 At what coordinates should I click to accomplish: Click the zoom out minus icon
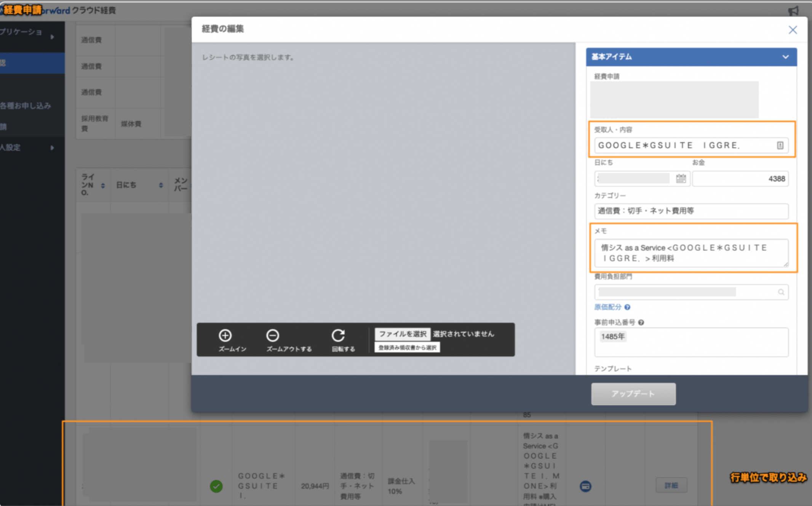pyautogui.click(x=272, y=335)
